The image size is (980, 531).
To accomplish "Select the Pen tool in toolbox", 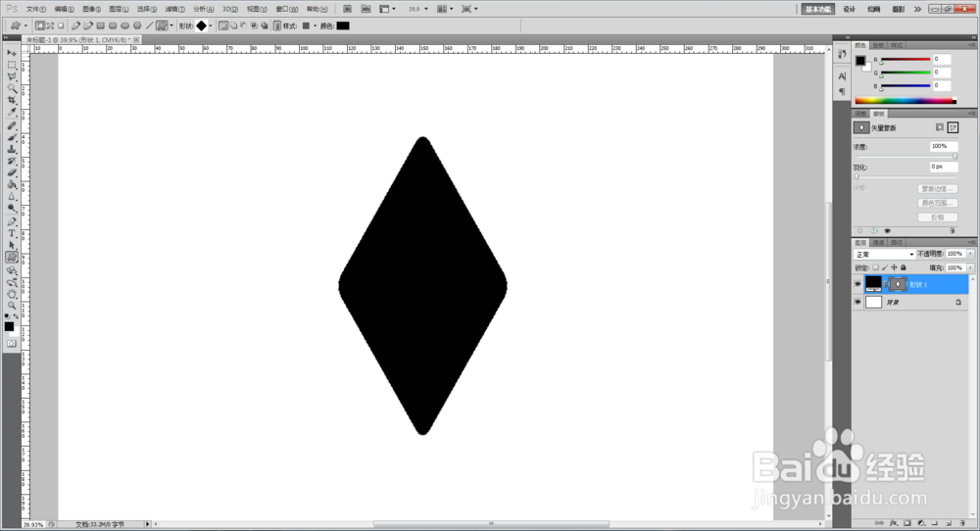I will [11, 221].
